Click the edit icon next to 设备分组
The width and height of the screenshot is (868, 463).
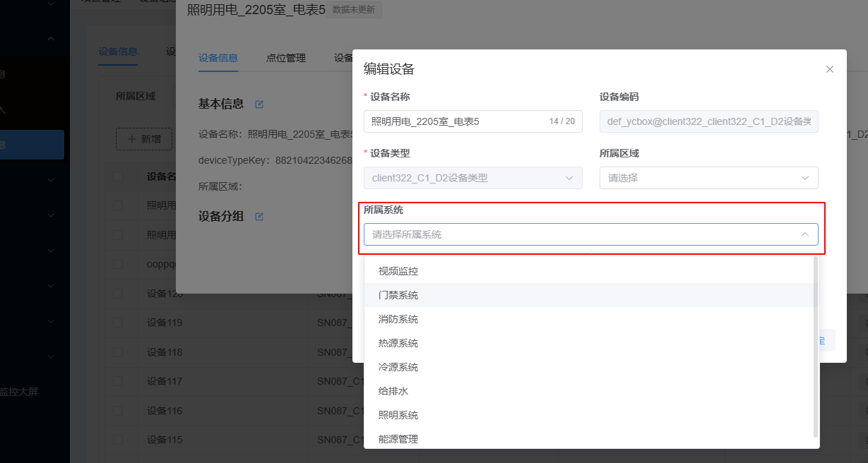[259, 217]
